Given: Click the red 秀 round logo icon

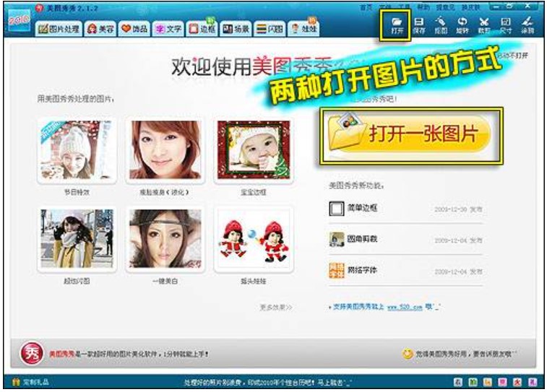Looking at the screenshot, I should coord(32,353).
